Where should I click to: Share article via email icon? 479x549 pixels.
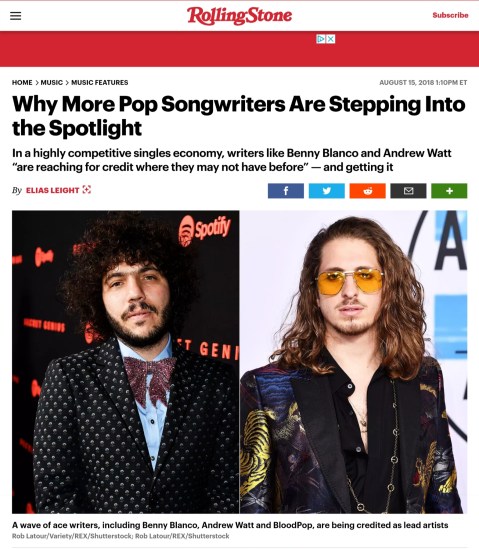coord(408,191)
